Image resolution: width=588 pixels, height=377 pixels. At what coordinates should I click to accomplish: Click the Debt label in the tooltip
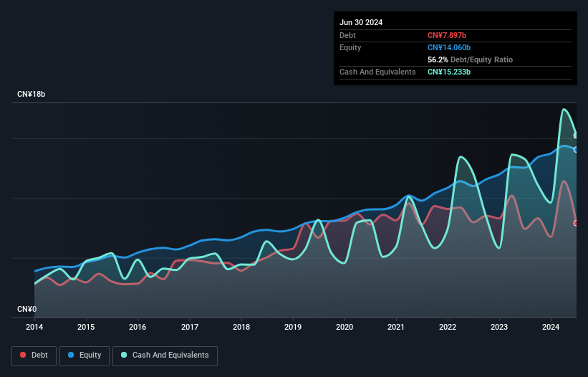tap(347, 35)
